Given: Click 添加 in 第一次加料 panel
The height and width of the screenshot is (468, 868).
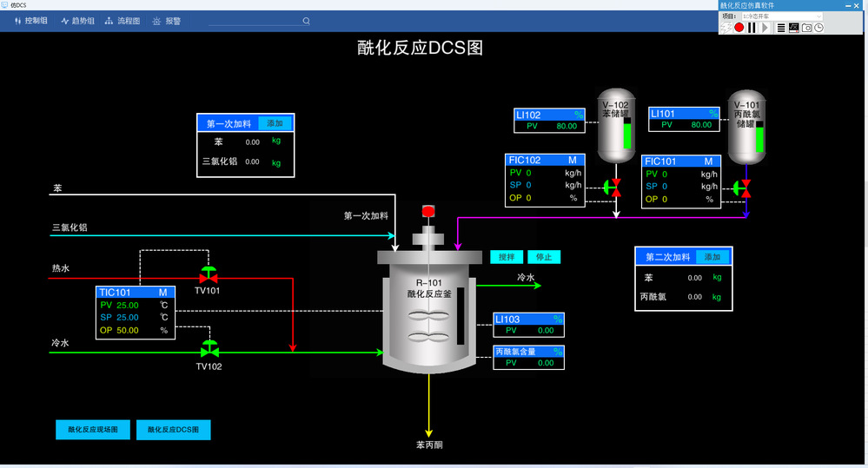Looking at the screenshot, I should (x=275, y=123).
